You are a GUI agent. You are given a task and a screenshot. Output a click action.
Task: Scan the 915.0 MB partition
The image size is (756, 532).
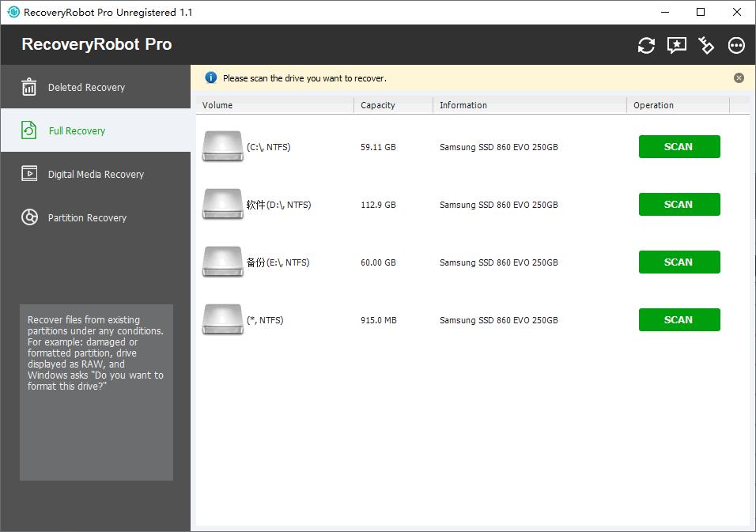[679, 320]
